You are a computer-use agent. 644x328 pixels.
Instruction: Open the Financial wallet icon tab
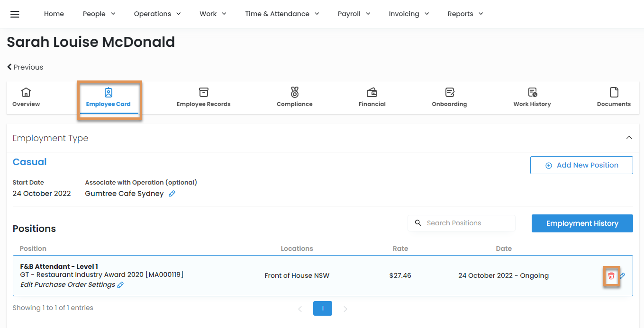tap(372, 97)
